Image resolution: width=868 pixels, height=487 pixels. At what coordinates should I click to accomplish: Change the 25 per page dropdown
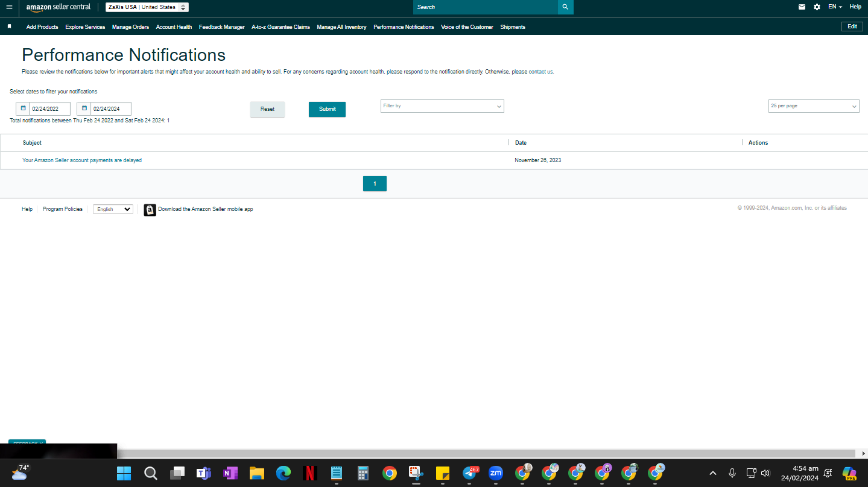point(814,106)
